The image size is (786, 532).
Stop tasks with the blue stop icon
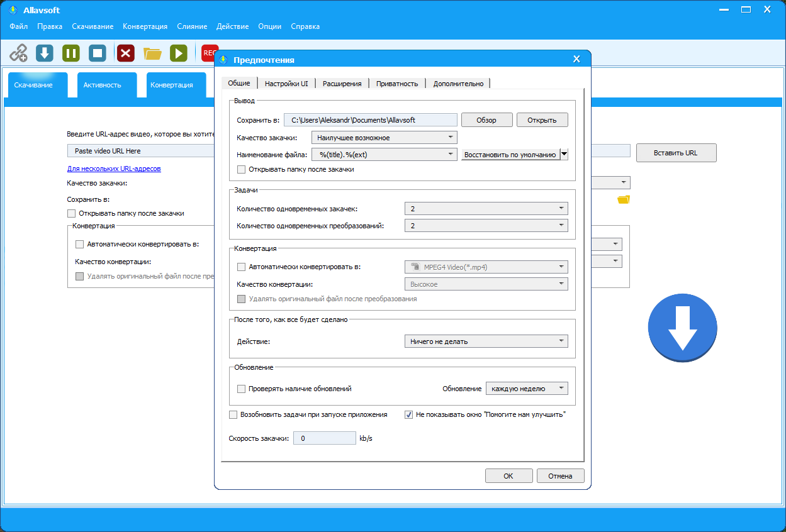(x=98, y=53)
